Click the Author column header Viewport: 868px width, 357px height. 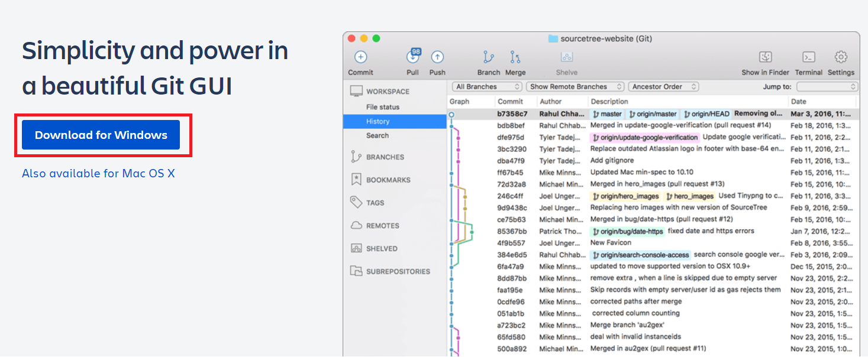(x=551, y=102)
